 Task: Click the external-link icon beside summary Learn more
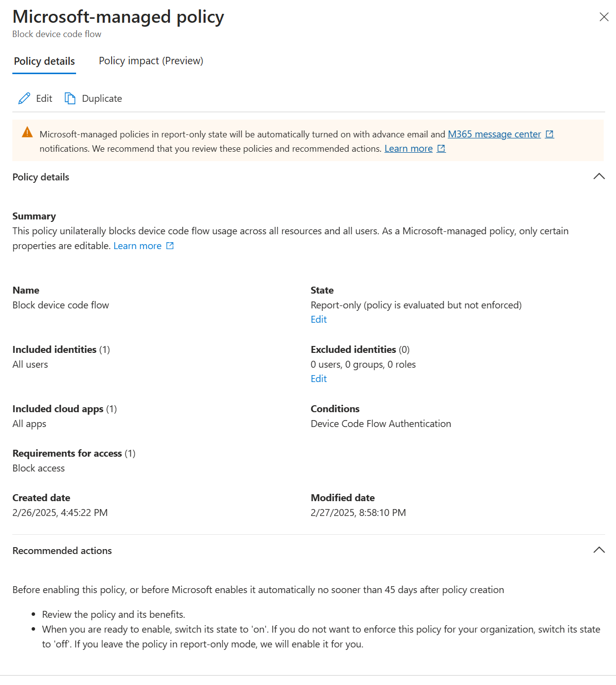click(x=169, y=245)
